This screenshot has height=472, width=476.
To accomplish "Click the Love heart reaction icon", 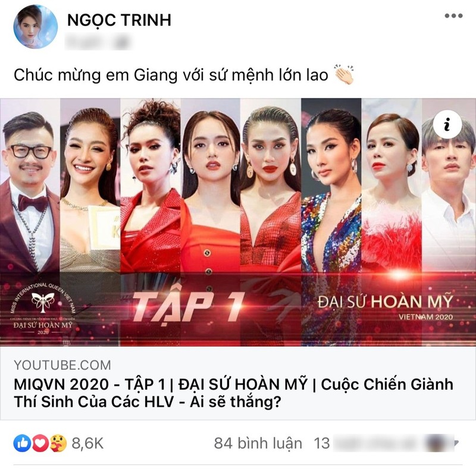I will (x=40, y=443).
